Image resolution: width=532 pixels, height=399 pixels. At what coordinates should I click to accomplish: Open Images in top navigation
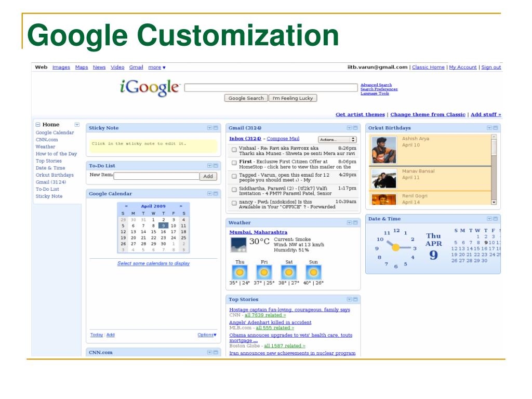[61, 67]
